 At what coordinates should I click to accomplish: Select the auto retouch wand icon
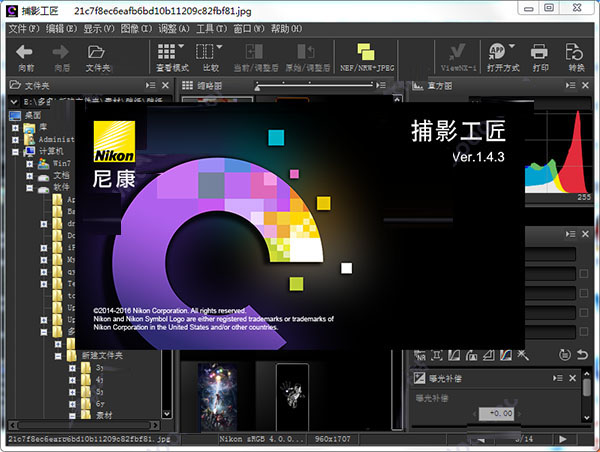coord(523,355)
